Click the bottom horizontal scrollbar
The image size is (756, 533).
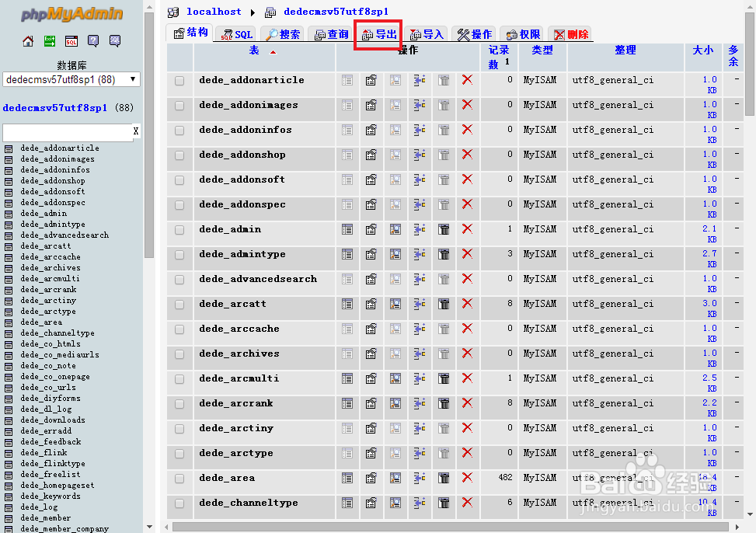click(x=451, y=528)
